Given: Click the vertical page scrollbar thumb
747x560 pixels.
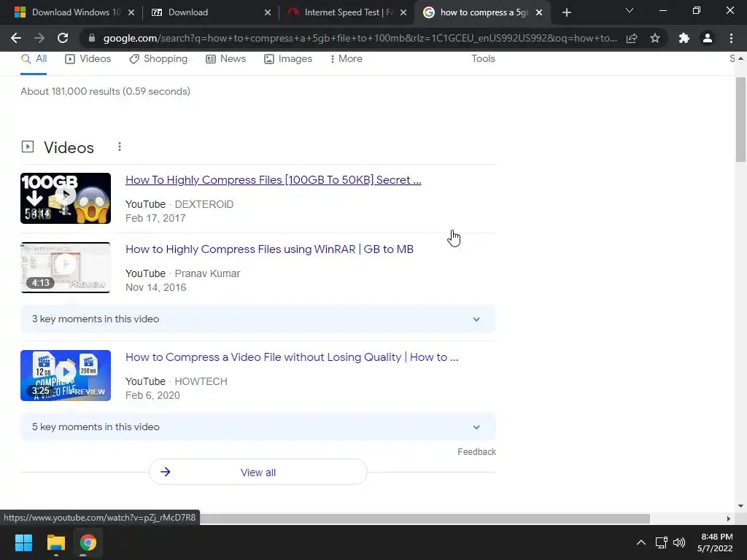Looking at the screenshot, I should click(740, 119).
